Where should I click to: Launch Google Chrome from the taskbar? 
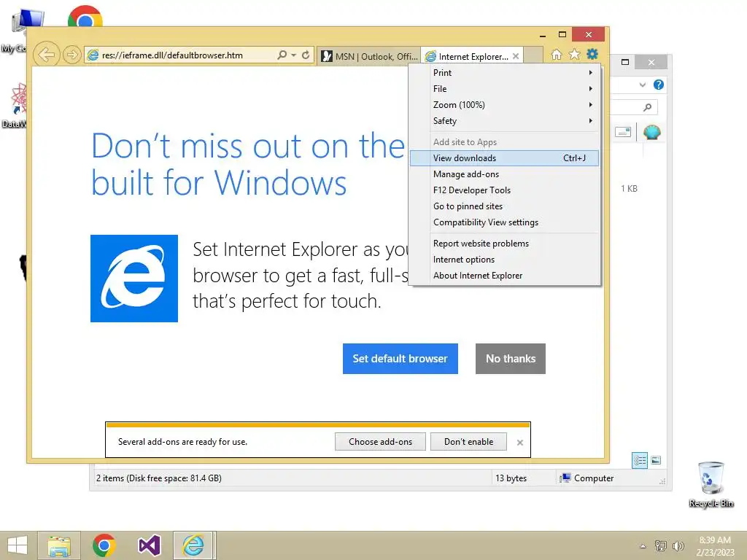104,545
